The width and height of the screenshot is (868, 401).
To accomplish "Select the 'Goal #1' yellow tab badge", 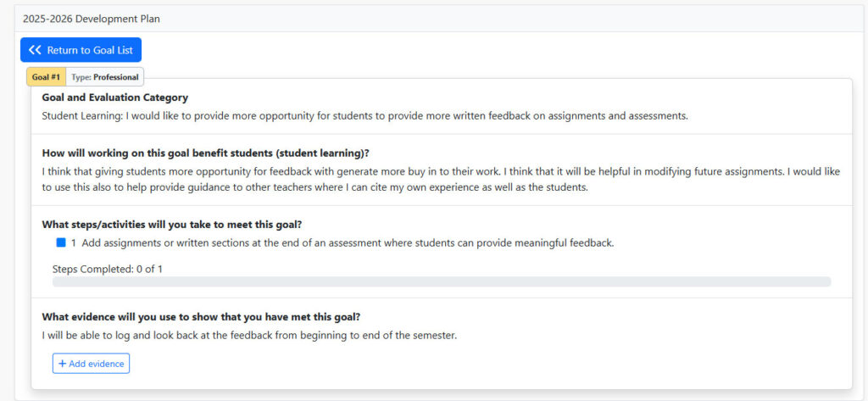I will point(46,77).
